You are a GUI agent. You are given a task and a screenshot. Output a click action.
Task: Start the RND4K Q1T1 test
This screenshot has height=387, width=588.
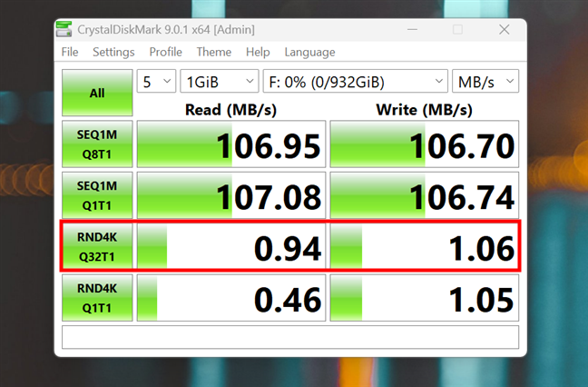(97, 298)
